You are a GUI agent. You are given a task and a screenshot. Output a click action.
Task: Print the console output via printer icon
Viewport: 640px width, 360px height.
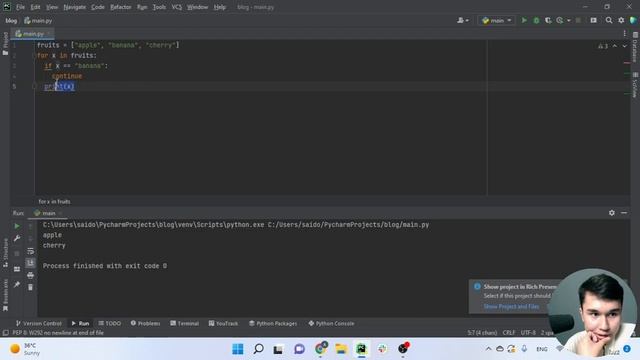31,276
